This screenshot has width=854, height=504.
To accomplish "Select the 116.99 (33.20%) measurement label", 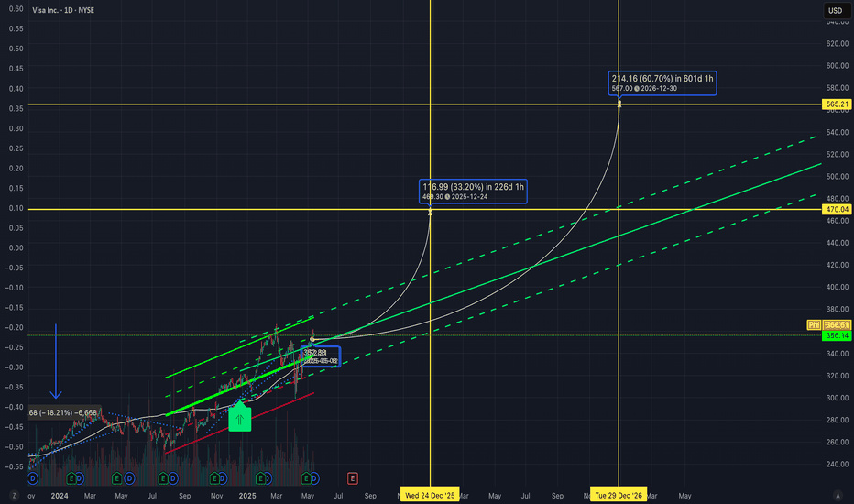I will point(473,192).
